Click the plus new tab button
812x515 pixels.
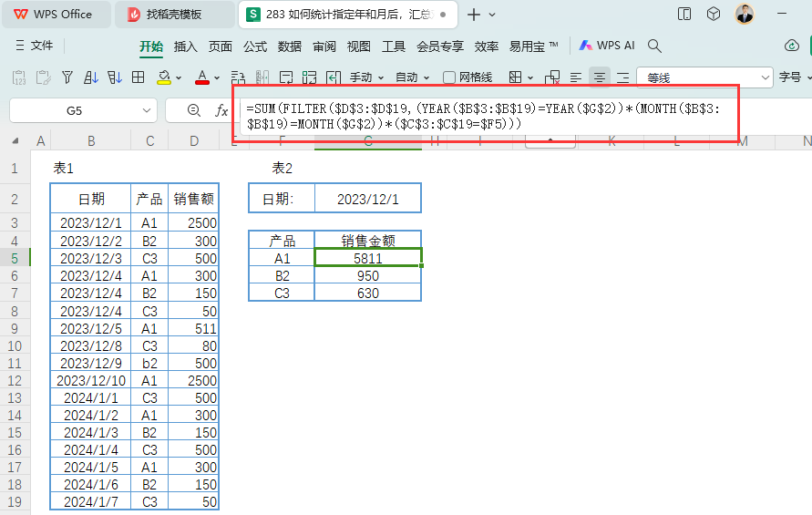point(473,15)
